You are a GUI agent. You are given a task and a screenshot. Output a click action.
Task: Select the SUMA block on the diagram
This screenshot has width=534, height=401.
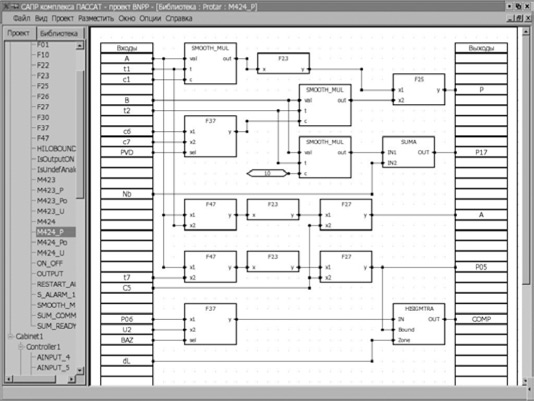click(408, 152)
